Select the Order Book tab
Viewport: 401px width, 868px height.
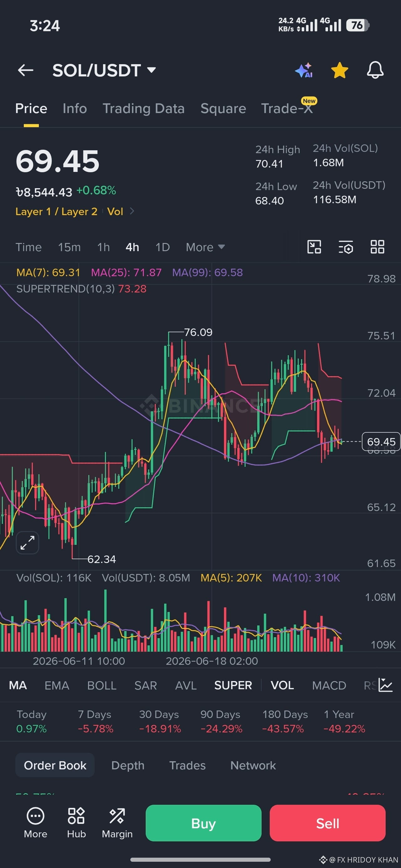(x=55, y=765)
